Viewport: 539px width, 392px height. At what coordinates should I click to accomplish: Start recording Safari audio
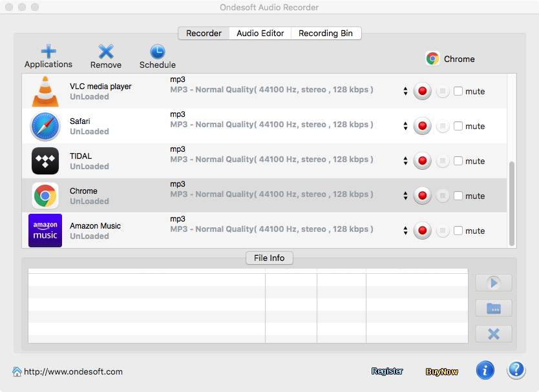(x=422, y=126)
